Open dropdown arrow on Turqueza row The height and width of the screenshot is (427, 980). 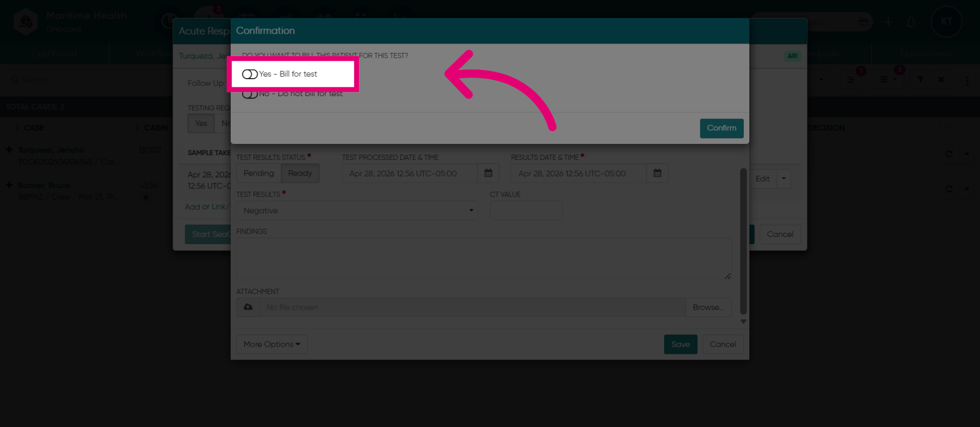click(x=966, y=154)
